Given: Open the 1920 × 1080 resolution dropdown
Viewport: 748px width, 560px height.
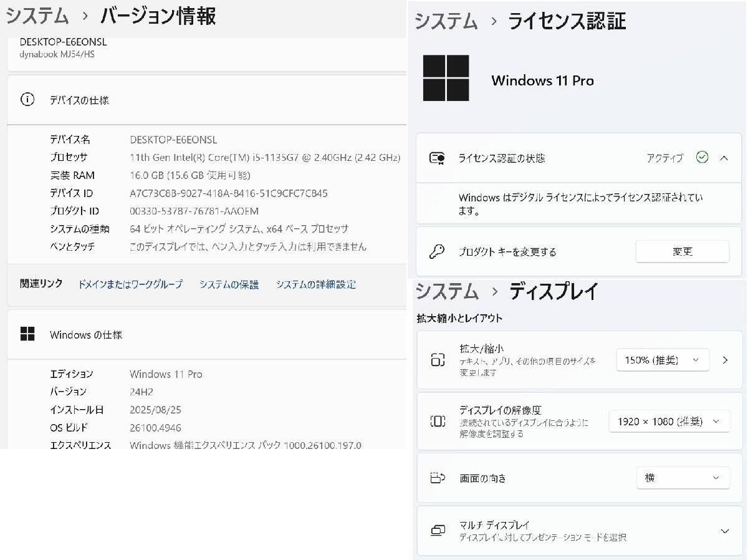Looking at the screenshot, I should click(669, 422).
